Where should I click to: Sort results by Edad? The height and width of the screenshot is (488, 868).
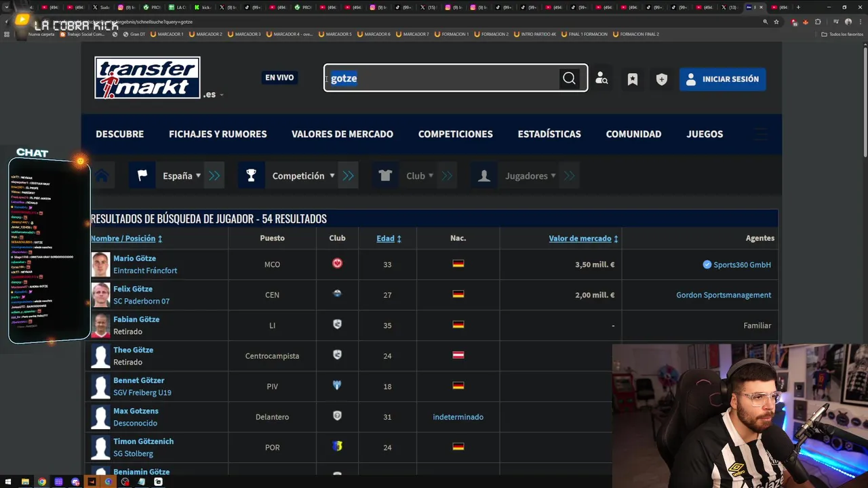click(x=389, y=239)
